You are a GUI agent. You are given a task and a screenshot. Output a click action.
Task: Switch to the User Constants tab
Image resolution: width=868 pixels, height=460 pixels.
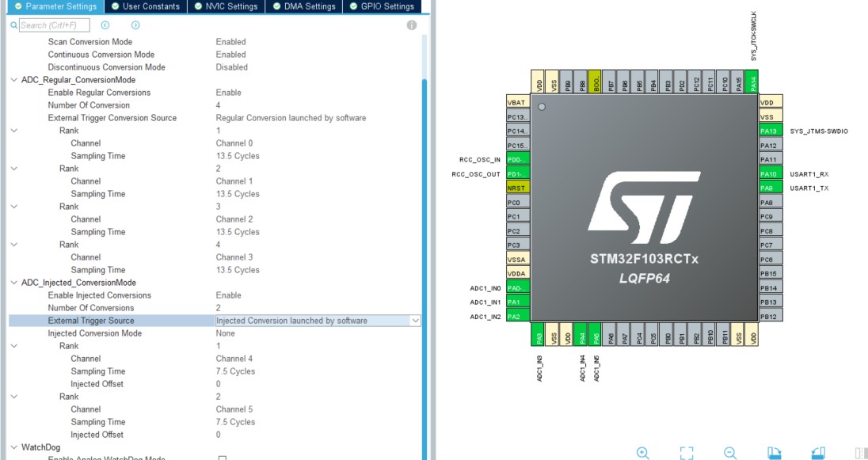click(x=146, y=6)
